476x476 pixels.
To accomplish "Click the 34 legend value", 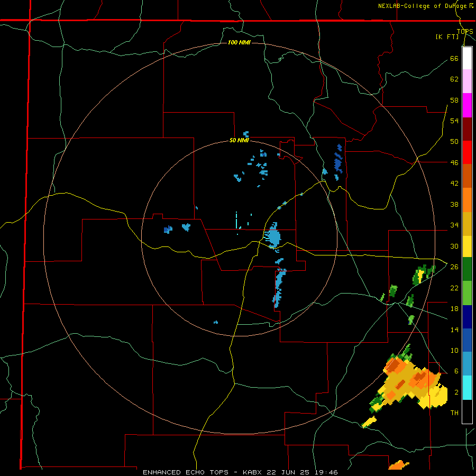I will 454,225.
